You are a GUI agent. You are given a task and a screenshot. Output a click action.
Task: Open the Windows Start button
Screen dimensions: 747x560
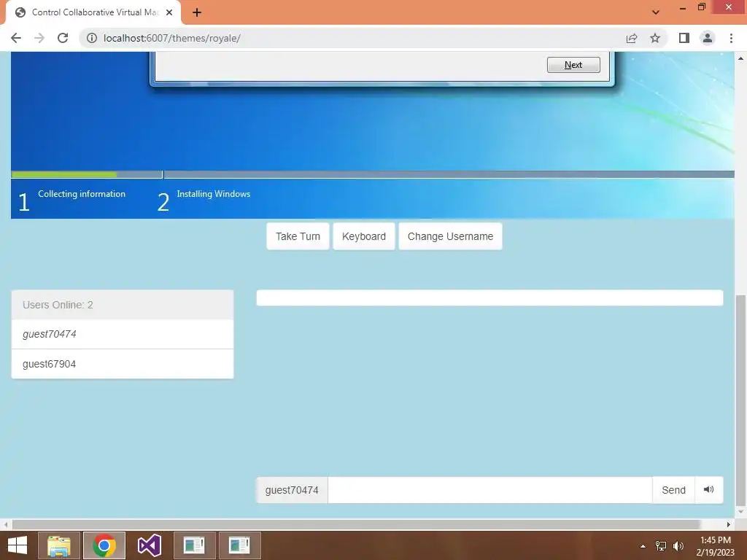(x=18, y=545)
